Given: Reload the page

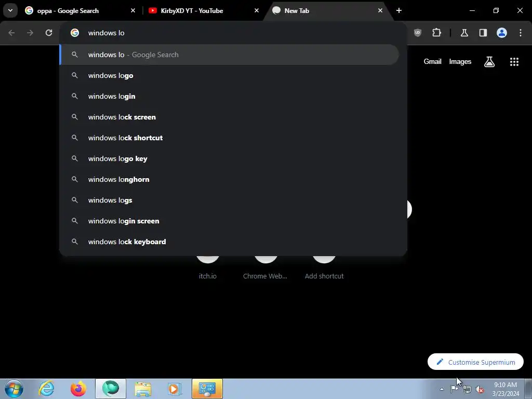Looking at the screenshot, I should coord(49,33).
